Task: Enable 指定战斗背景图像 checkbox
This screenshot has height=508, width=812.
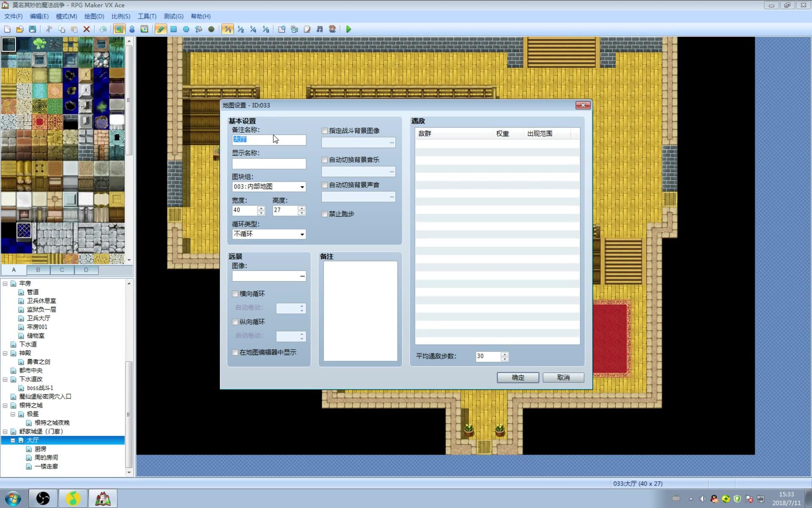Action: click(x=324, y=131)
